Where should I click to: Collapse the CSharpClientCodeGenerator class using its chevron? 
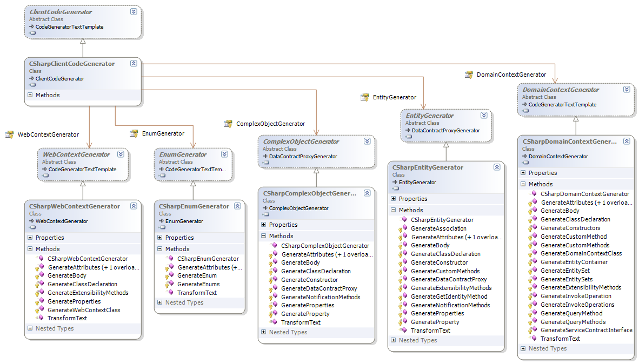click(134, 64)
